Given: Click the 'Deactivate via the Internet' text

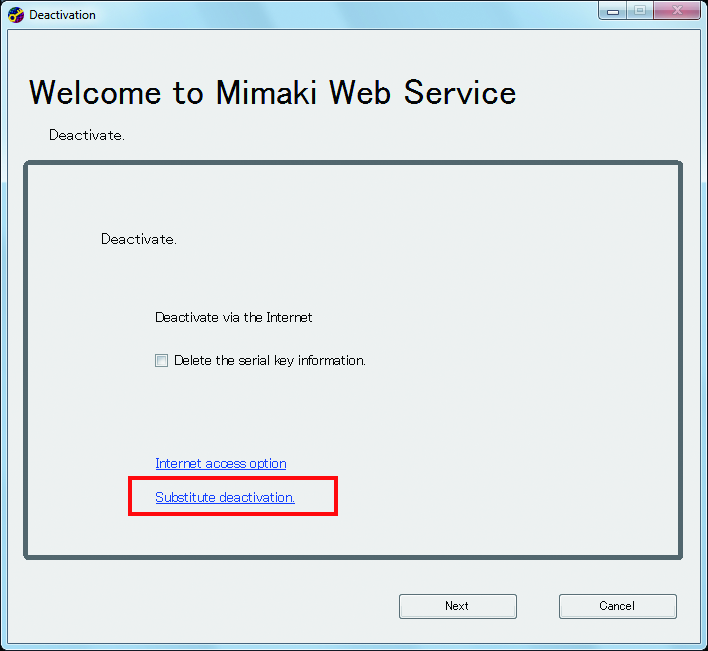Looking at the screenshot, I should click(233, 318).
